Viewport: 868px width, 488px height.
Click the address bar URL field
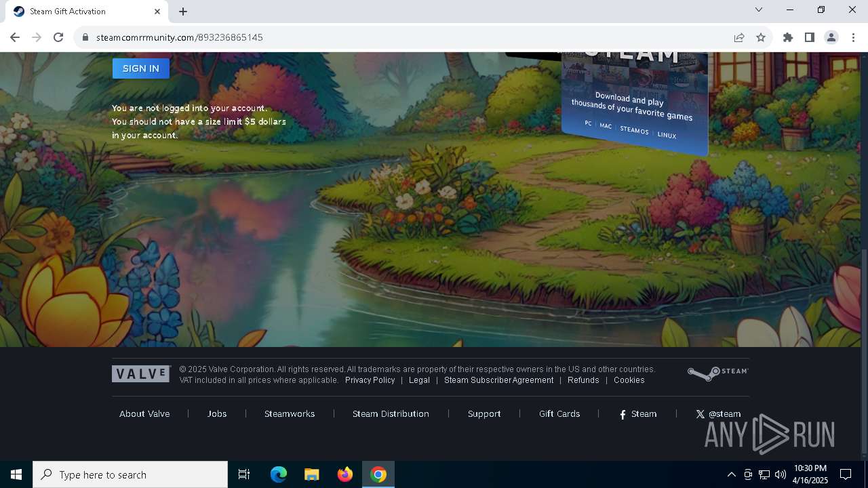click(x=407, y=37)
